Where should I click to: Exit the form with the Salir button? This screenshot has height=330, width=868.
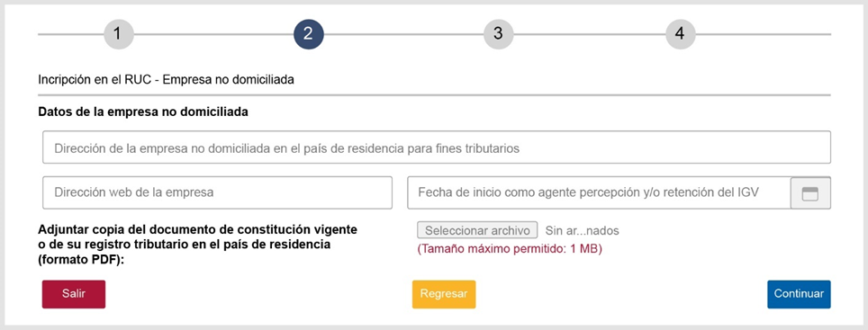point(74,294)
